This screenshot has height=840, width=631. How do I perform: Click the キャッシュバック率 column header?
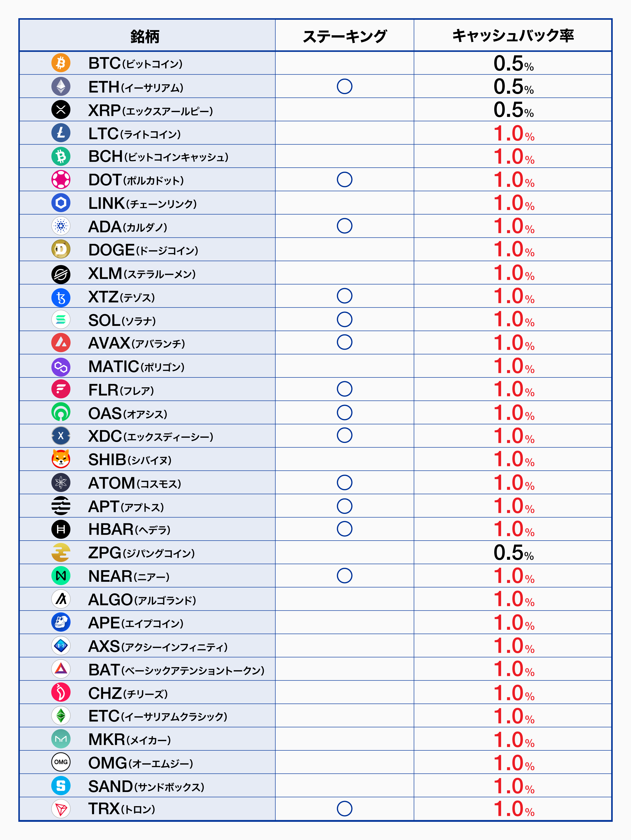512,36
